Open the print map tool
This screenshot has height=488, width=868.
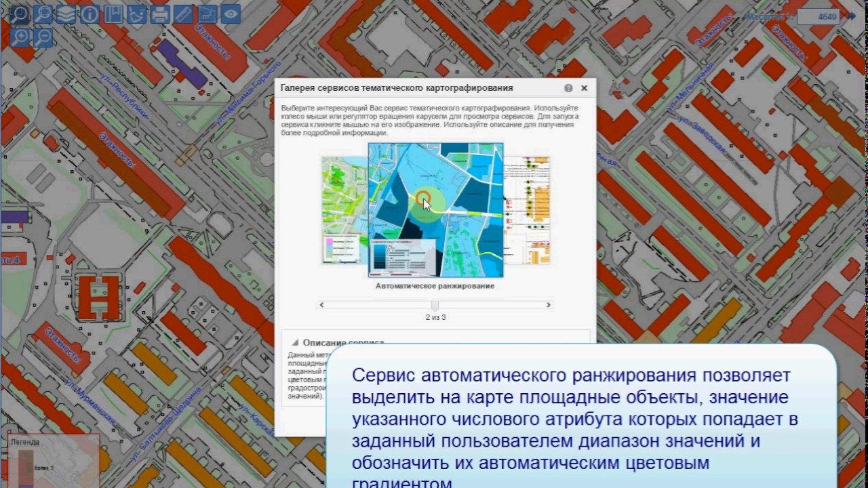[160, 13]
